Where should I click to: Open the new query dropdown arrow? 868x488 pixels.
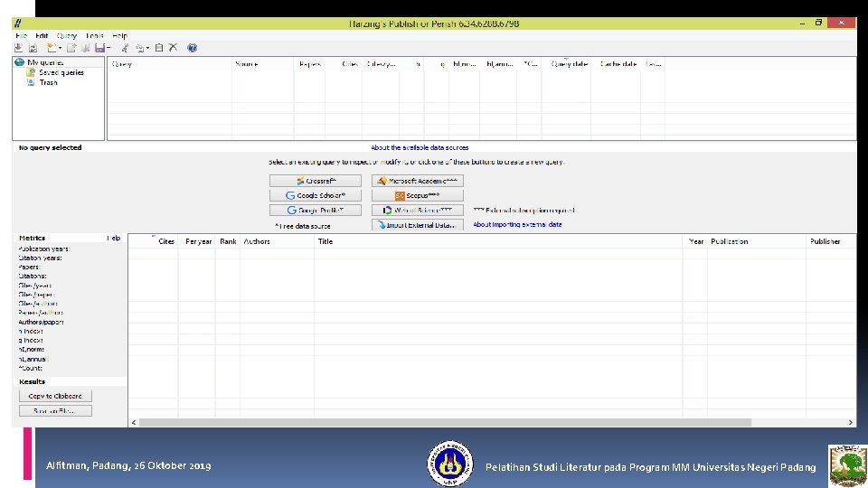coord(60,48)
